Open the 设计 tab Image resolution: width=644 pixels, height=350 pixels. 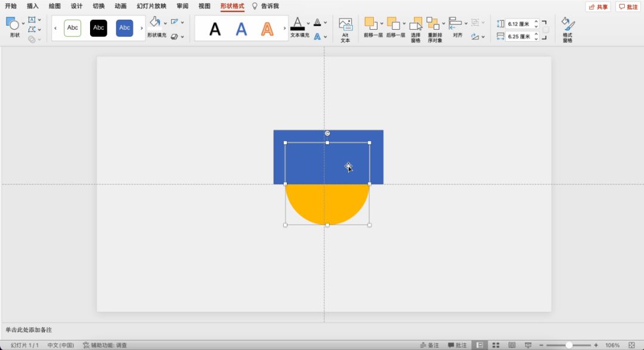(76, 6)
